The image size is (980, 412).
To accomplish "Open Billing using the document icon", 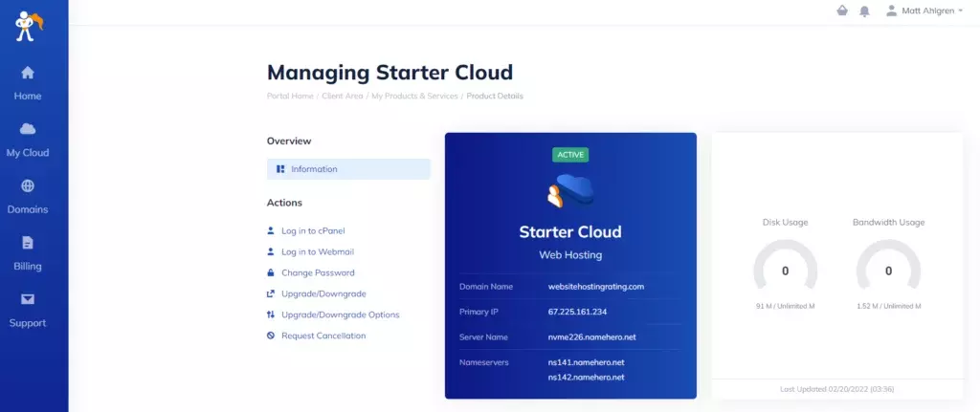I will click(x=28, y=242).
